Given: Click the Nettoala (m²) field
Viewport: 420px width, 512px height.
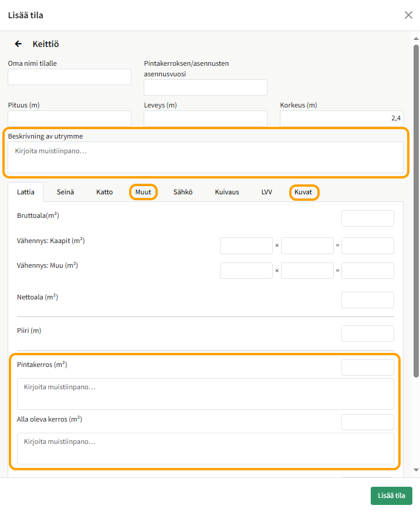Looking at the screenshot, I should [368, 300].
